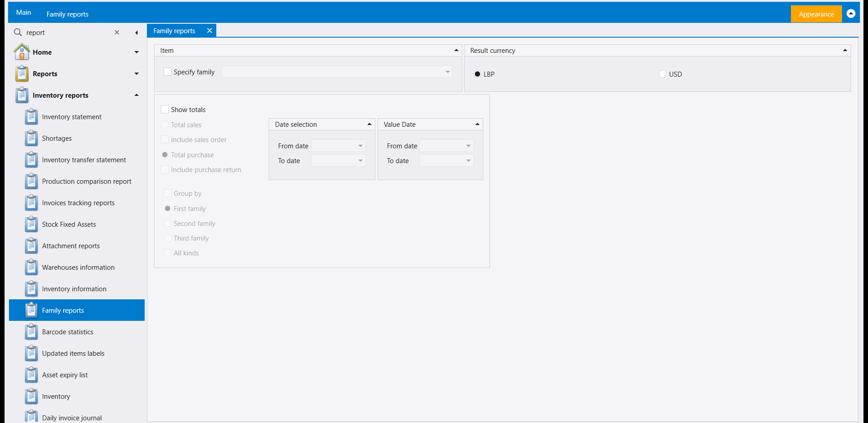Click the Production comparison report icon
Viewport: 868px width, 423px height.
pyautogui.click(x=31, y=181)
